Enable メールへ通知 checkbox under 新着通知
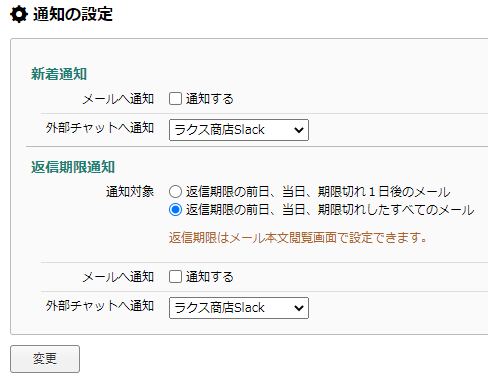488x381 pixels. 175,99
